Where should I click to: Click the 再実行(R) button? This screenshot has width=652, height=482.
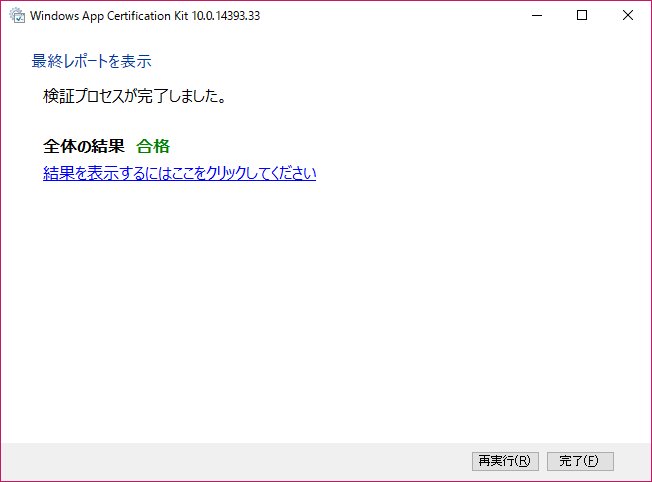coord(505,461)
